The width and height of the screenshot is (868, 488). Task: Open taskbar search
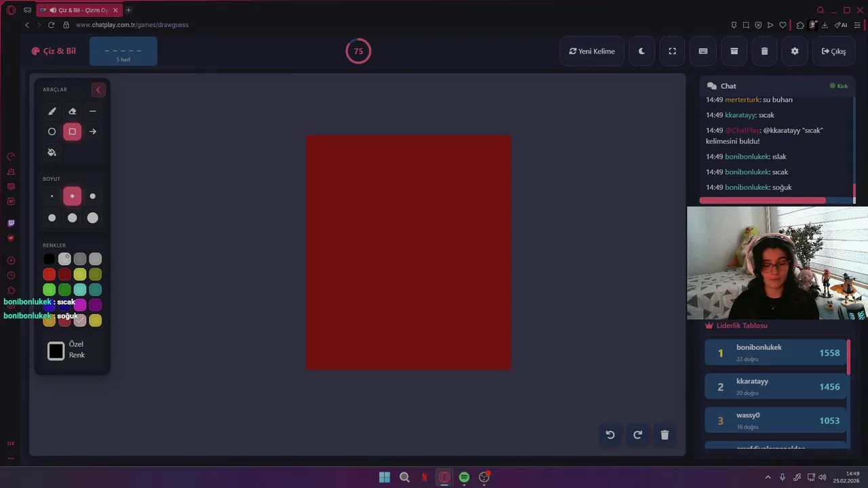[x=405, y=477]
